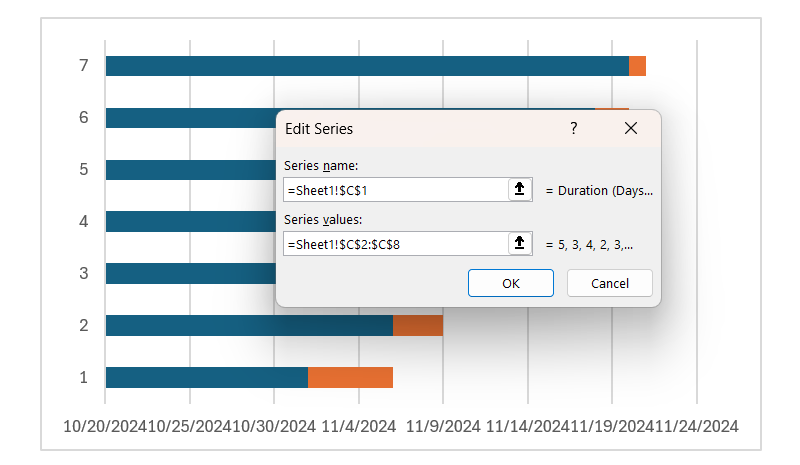Click the 11/4/2024 date axis label
Viewport: 800px width, 465px height.
click(x=359, y=427)
